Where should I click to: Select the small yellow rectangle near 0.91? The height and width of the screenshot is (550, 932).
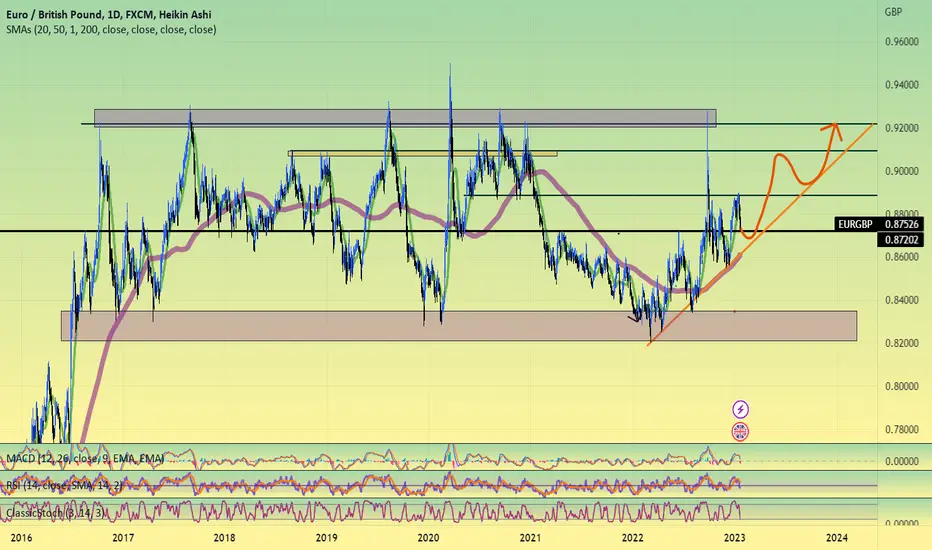click(x=423, y=153)
